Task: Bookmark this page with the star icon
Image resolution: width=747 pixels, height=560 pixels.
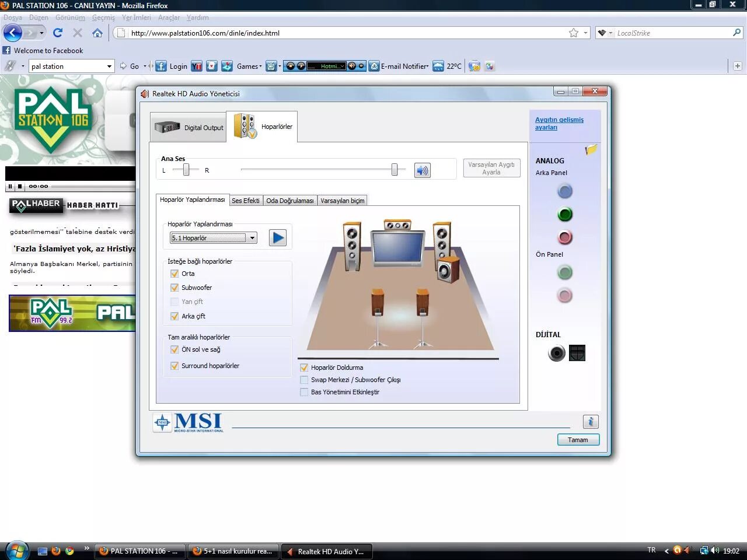Action: click(x=574, y=33)
